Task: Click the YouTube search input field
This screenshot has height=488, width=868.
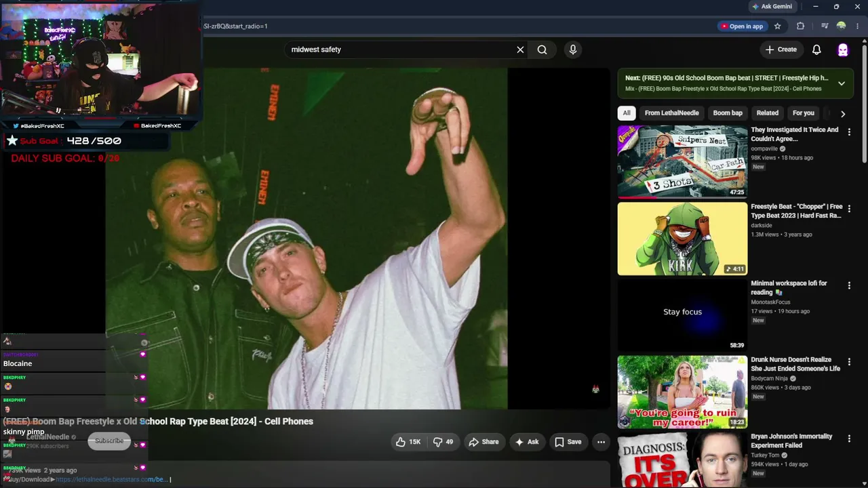Action: coord(400,49)
